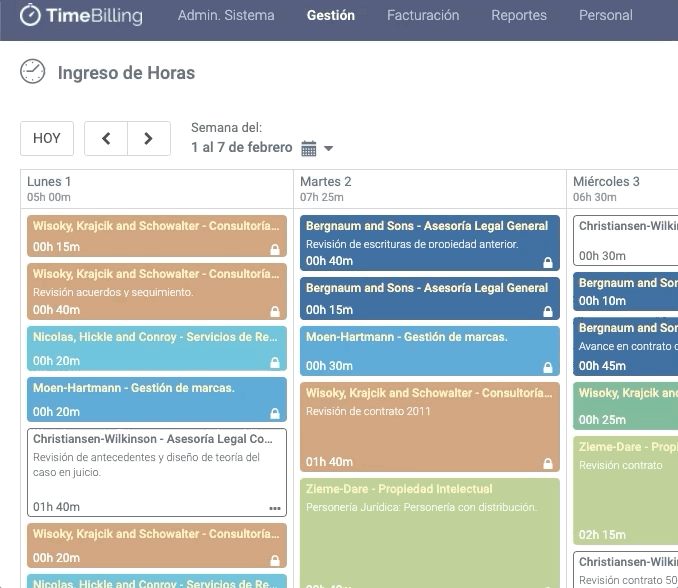The image size is (678, 588).
Task: Click the TimeBilling clock logo icon
Action: pyautogui.click(x=31, y=15)
